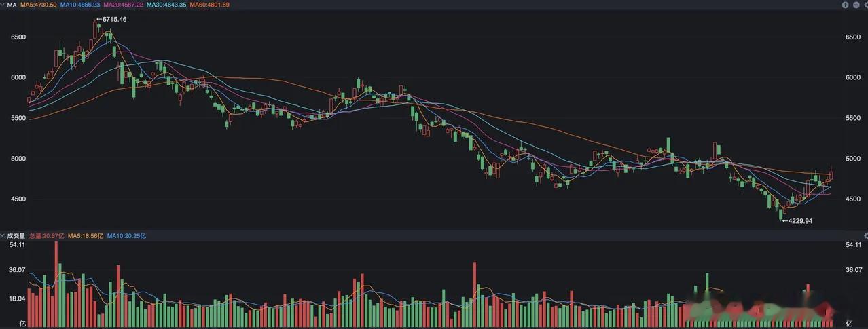Click the 成交量 indicator name
868x329 pixels.
[16, 236]
